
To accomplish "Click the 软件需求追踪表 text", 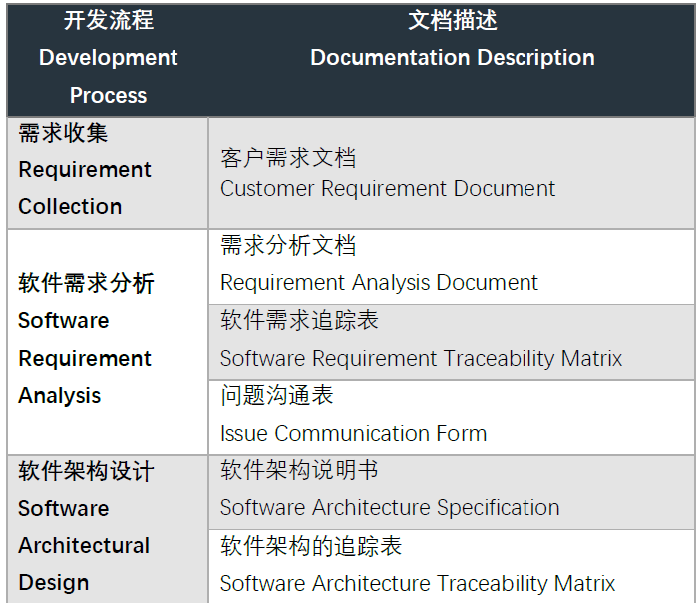I will click(299, 321).
